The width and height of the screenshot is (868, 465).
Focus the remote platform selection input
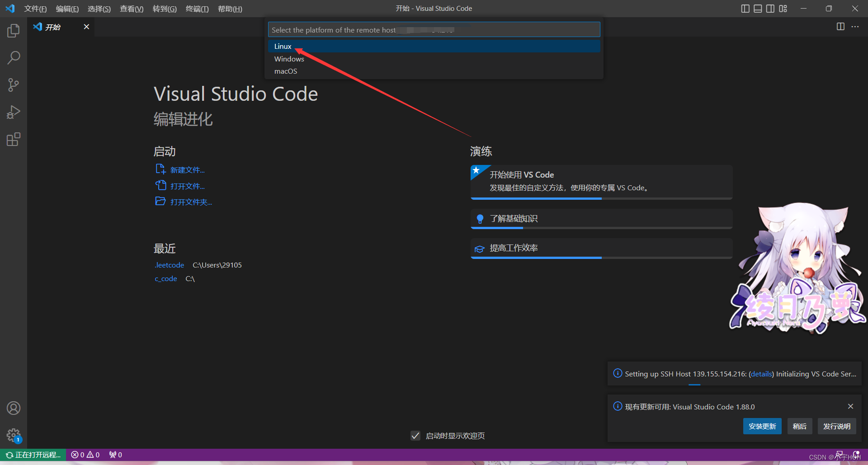434,30
